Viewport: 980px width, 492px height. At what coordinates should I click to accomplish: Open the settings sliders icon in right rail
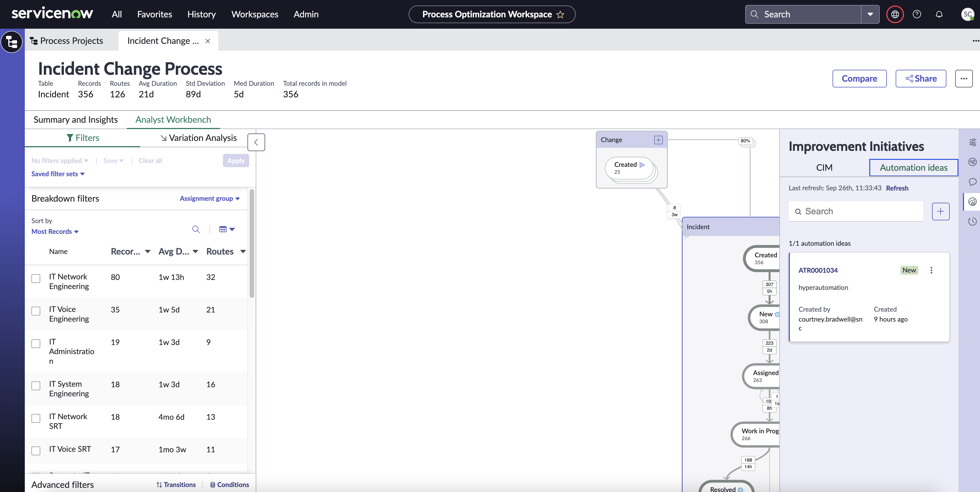(972, 142)
